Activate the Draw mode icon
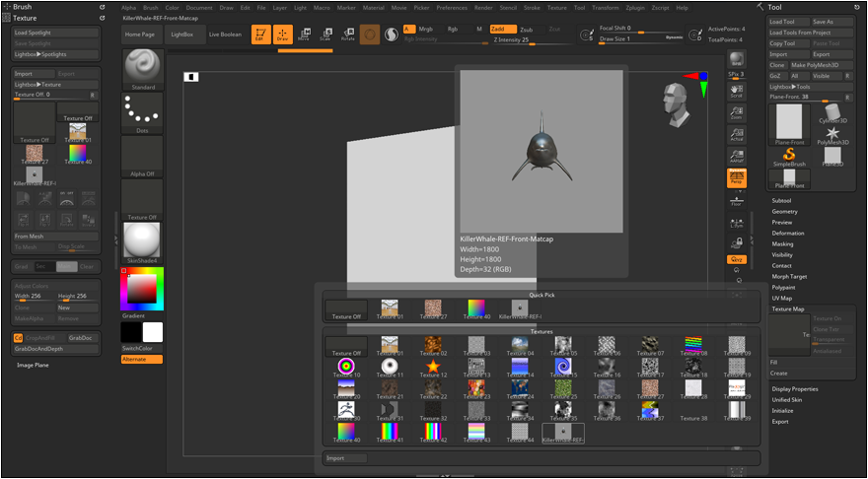 tap(282, 34)
